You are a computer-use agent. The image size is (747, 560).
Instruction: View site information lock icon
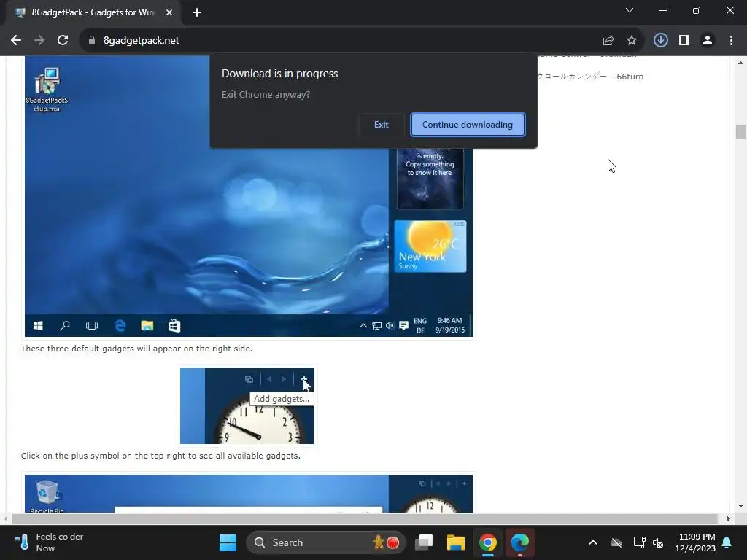click(91, 41)
